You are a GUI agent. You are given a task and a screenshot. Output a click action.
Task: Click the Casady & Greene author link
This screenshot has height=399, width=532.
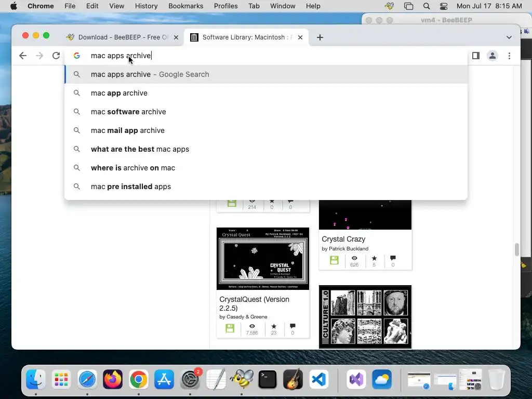click(x=247, y=316)
